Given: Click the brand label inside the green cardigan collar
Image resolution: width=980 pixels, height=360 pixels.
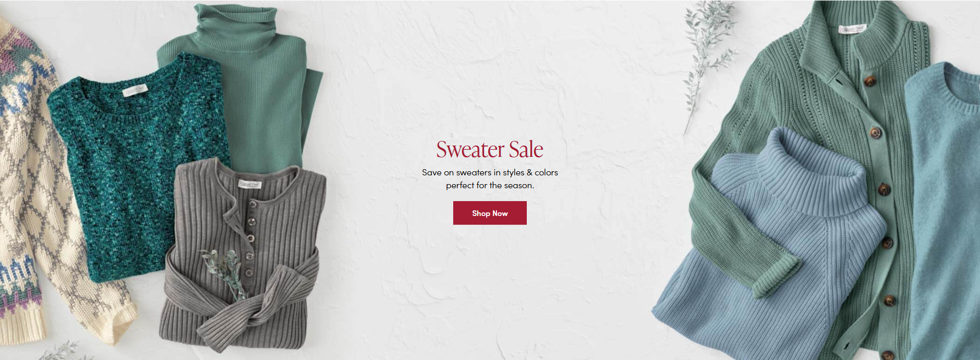Looking at the screenshot, I should 852,29.
